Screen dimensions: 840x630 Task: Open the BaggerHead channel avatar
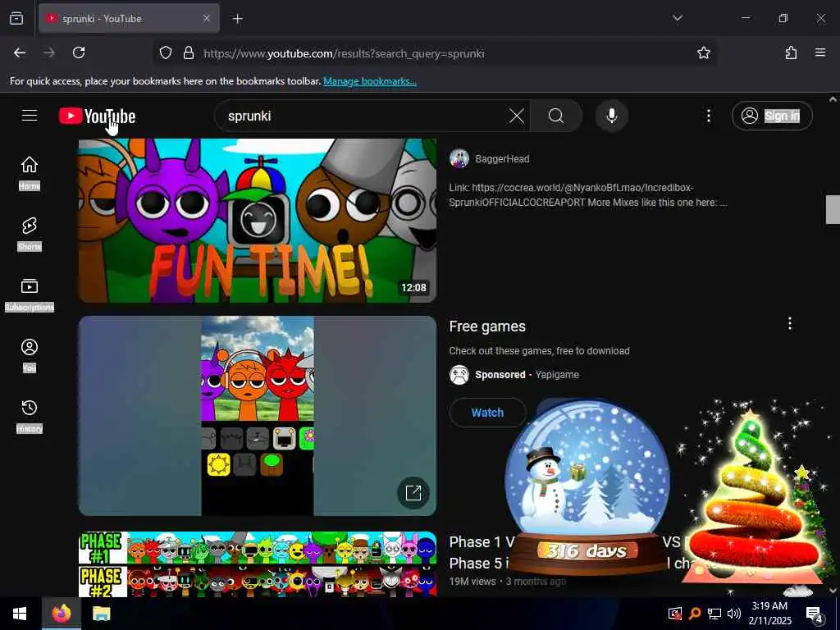459,158
